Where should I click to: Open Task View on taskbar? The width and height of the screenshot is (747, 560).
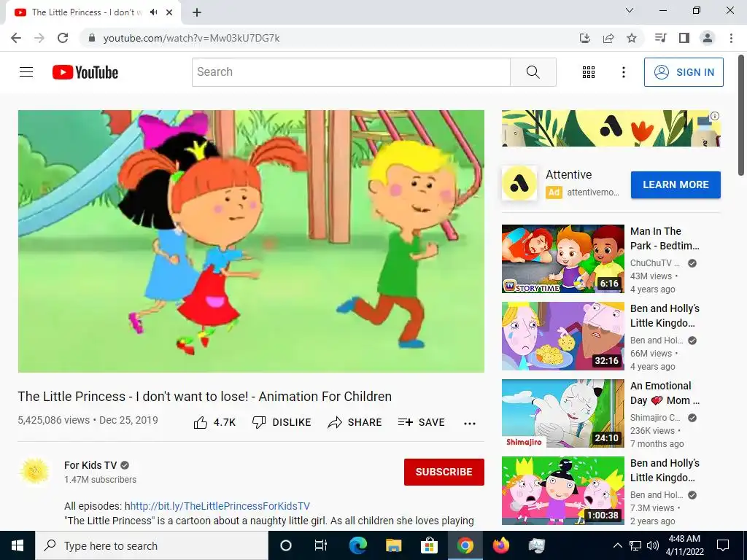pyautogui.click(x=321, y=545)
